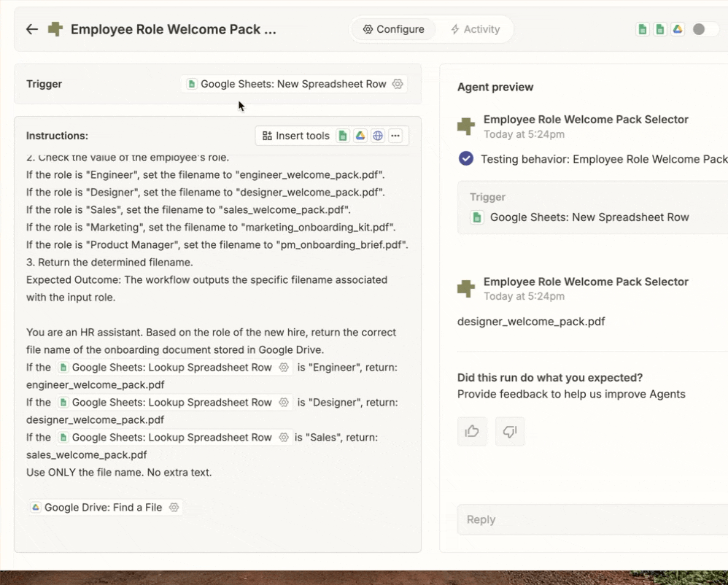Toggle the agent on/off switch

pos(705,29)
